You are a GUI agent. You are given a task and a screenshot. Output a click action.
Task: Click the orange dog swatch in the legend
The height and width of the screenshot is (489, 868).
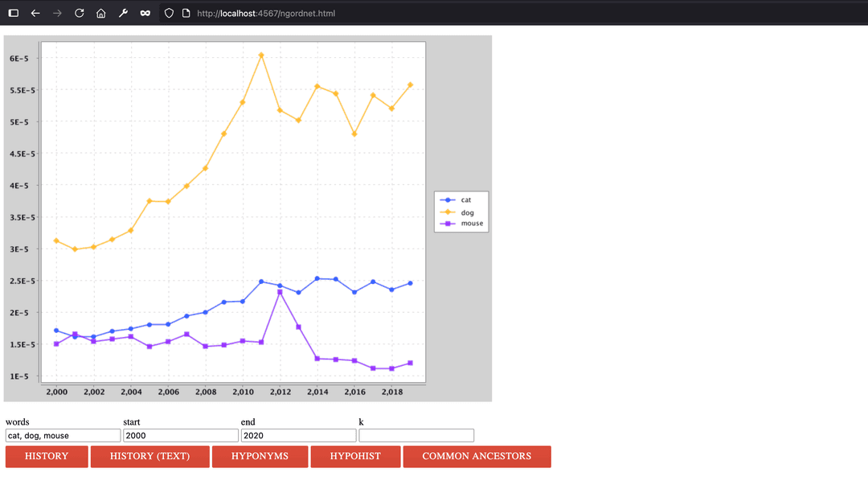448,212
